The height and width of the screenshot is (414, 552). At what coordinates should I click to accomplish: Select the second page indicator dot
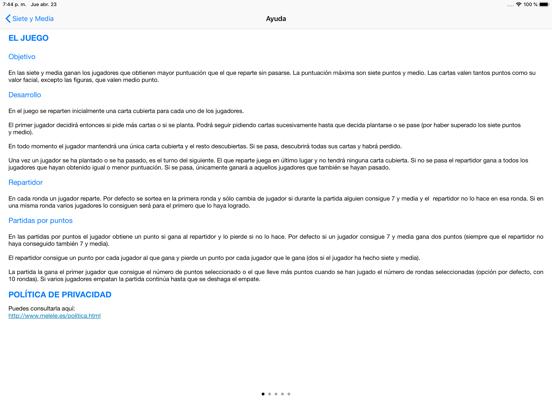[x=270, y=394]
